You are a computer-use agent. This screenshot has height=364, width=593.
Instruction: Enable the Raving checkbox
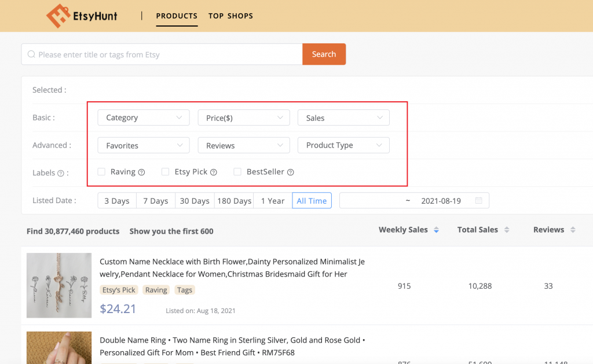[x=102, y=172]
